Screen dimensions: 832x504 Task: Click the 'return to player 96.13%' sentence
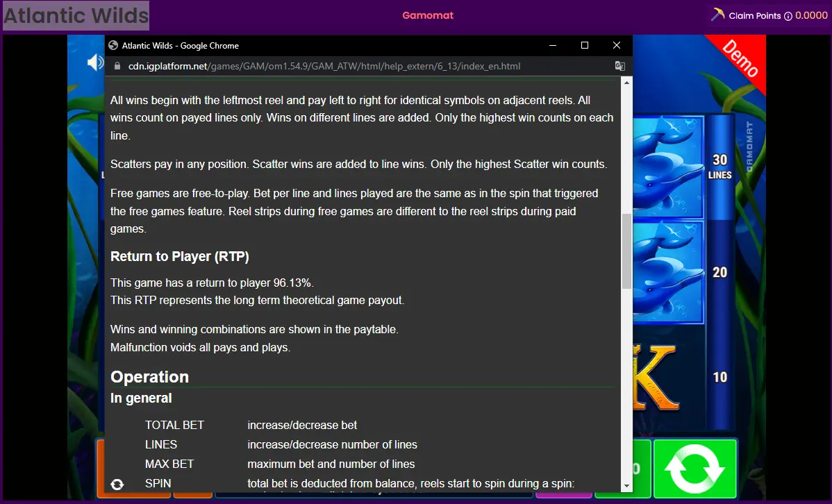tap(213, 283)
